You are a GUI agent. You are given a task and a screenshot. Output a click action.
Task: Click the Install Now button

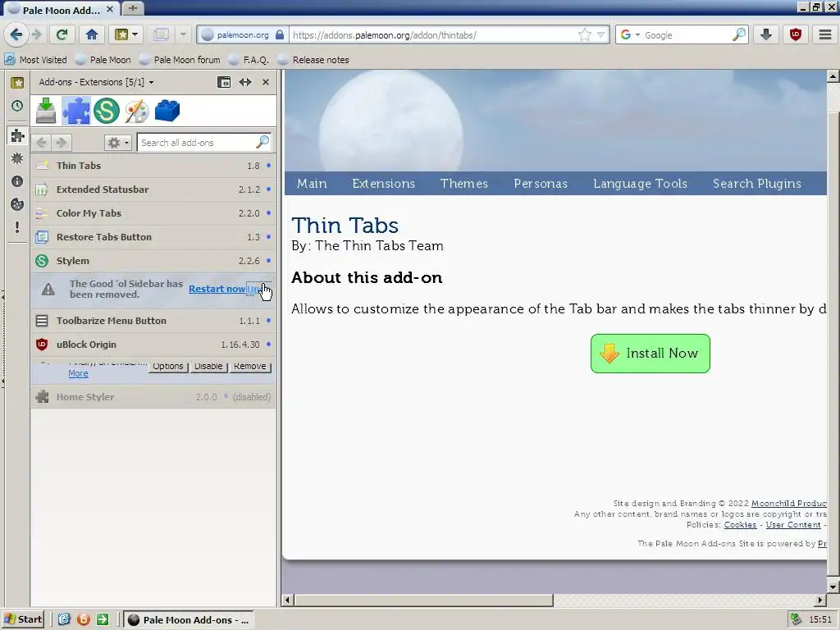point(651,354)
